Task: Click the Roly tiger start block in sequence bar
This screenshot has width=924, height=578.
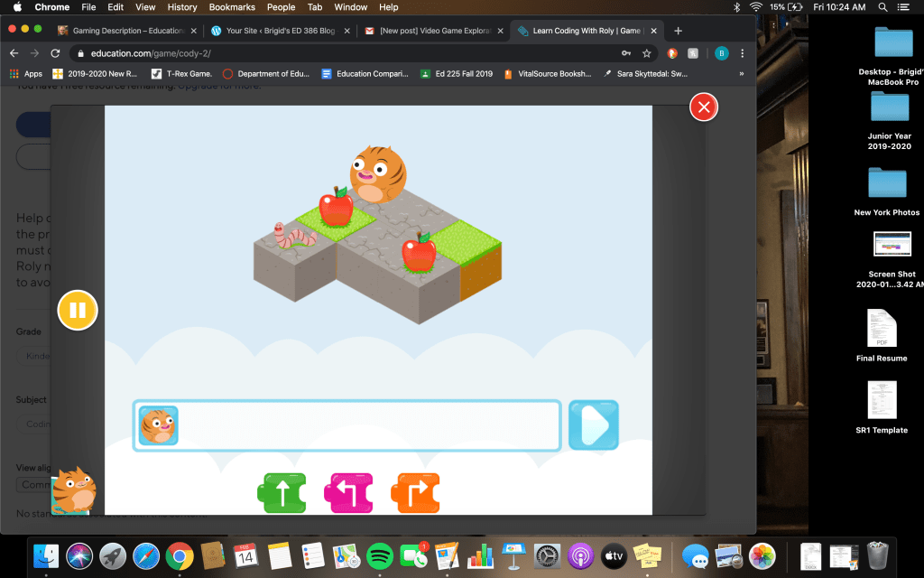Action: click(x=159, y=425)
